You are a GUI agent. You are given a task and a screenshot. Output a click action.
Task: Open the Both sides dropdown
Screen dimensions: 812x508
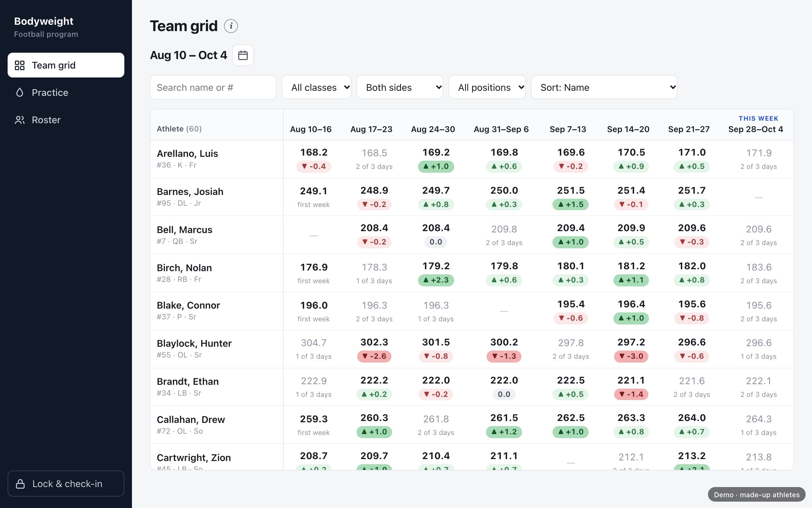click(x=400, y=87)
